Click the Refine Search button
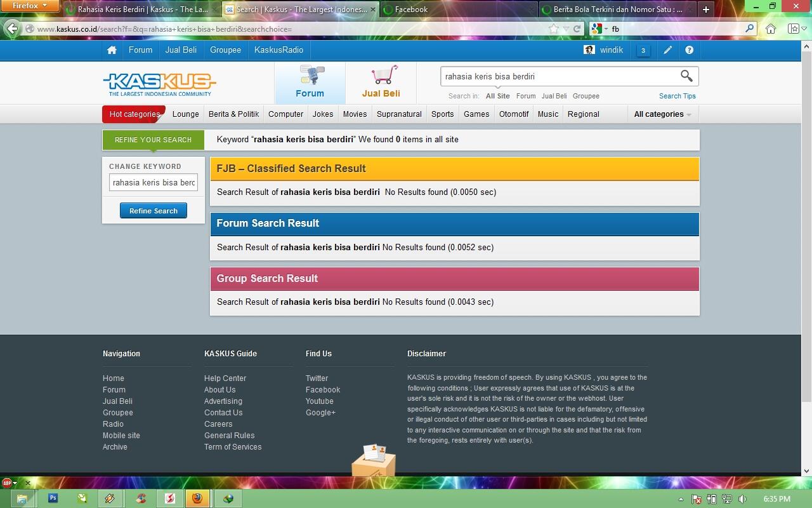 tap(154, 211)
